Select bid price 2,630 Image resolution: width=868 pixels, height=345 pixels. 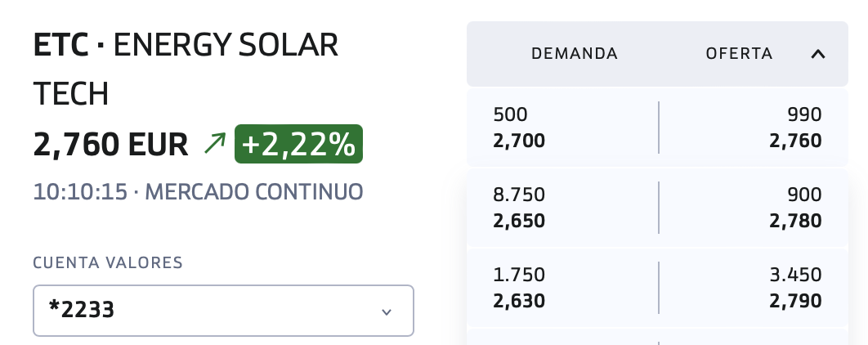pos(519,301)
